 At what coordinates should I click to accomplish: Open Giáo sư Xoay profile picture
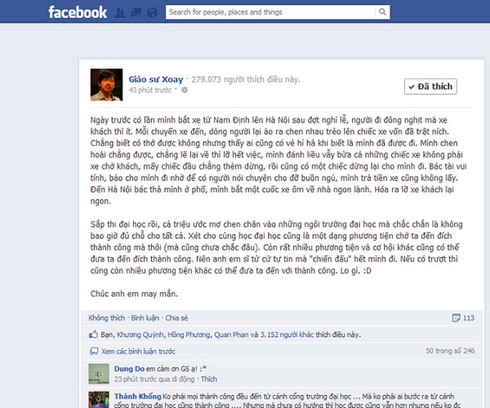[106, 85]
